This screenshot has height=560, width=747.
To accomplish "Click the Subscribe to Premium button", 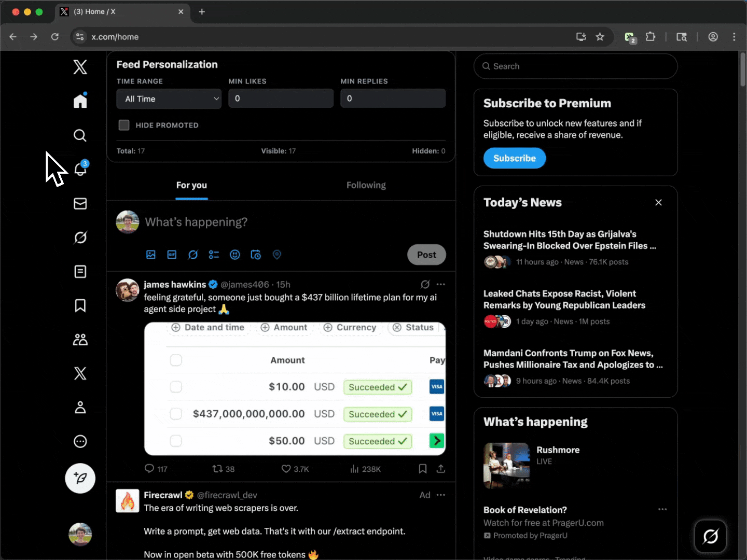I will pyautogui.click(x=514, y=158).
